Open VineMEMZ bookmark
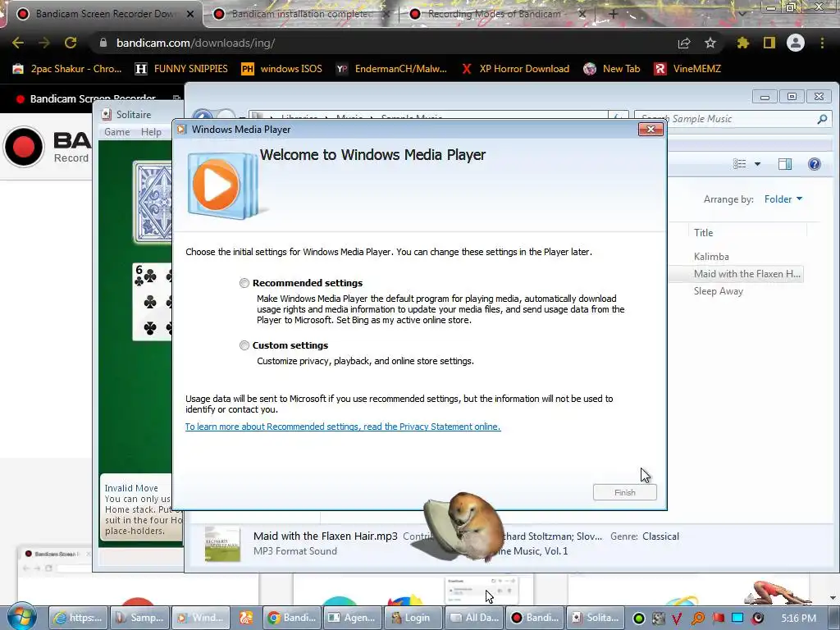This screenshot has height=630, width=840. point(688,69)
